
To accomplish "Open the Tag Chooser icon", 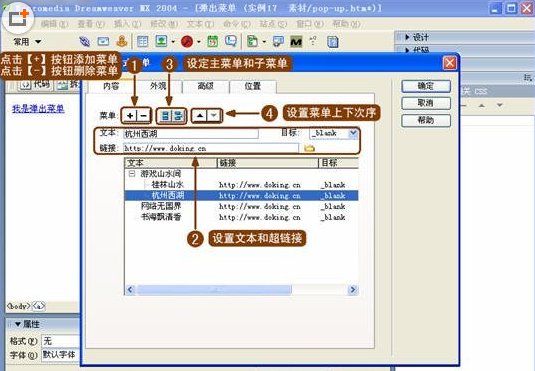I will (278, 42).
